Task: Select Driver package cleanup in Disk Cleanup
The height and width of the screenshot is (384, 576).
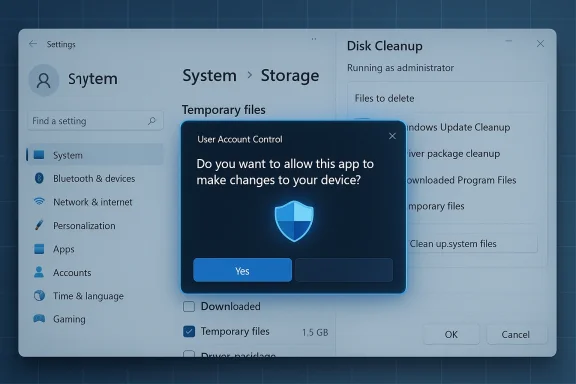Action: click(454, 154)
